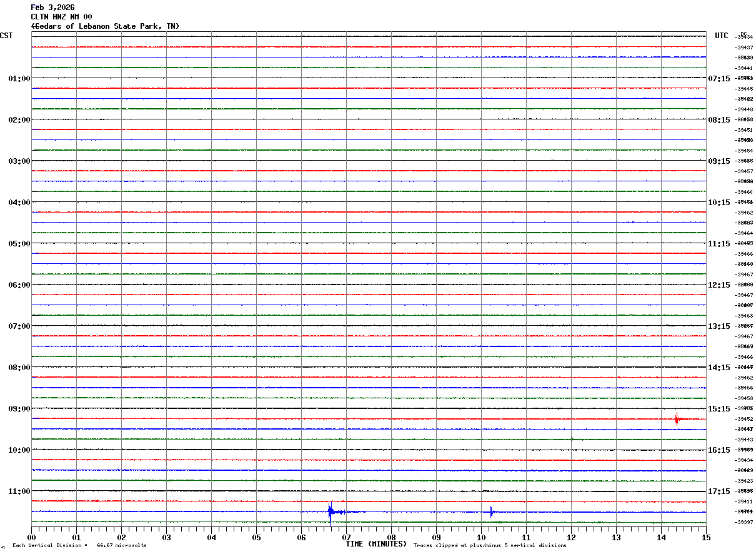Click the small blue spike near minute 10.2
Screen dimensions: 756x554
492,511
